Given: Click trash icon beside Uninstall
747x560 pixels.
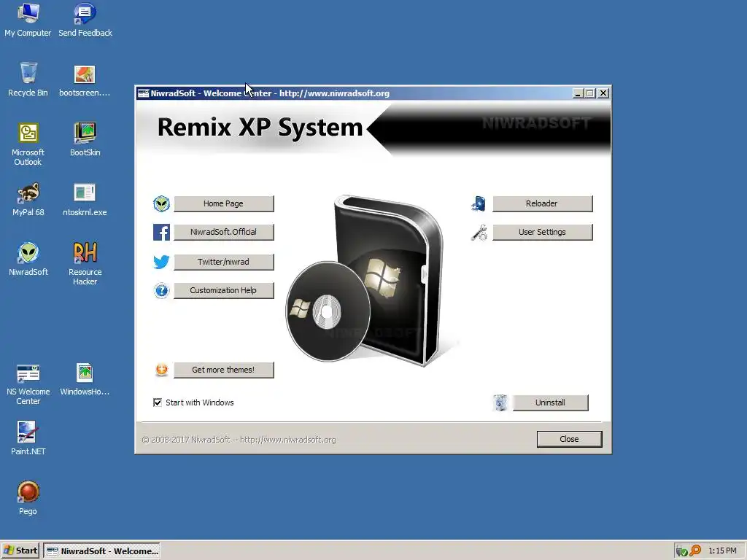Looking at the screenshot, I should tap(500, 402).
